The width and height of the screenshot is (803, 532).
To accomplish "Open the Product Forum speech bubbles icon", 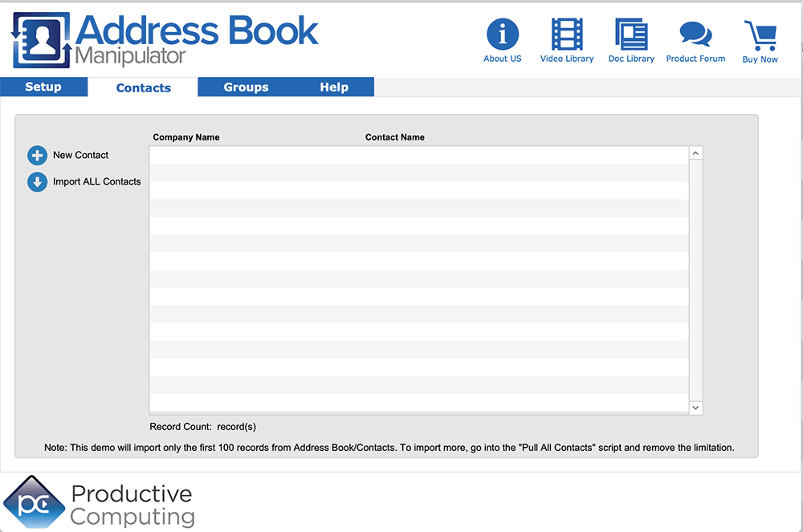I will (695, 33).
